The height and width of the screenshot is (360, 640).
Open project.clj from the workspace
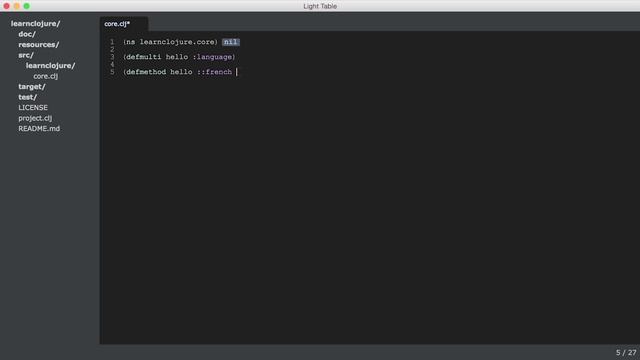(35, 118)
